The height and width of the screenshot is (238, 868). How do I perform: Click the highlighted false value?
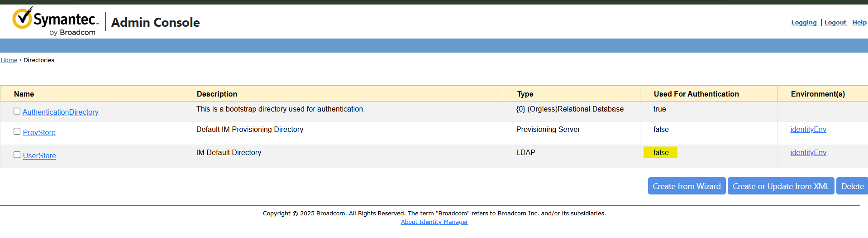661,153
